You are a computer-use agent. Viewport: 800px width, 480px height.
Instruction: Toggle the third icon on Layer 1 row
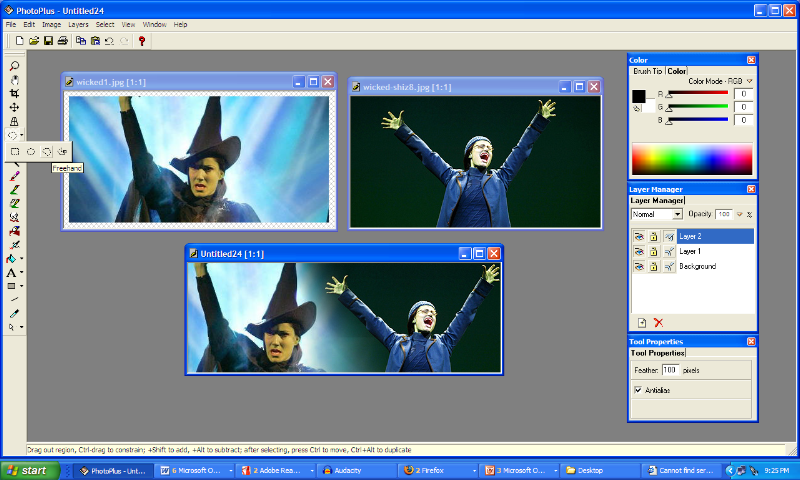coord(669,251)
